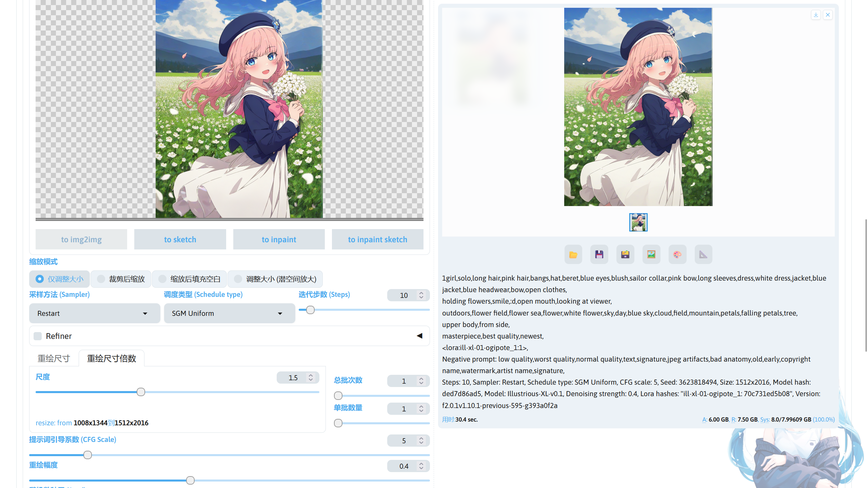The width and height of the screenshot is (868, 488).
Task: Open the Sampler dropdown showing Restart
Action: (94, 313)
